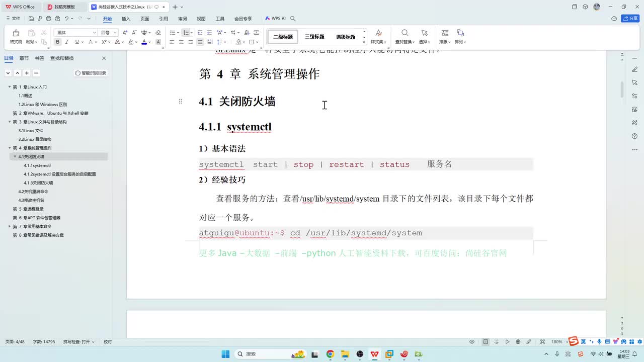Viewport: 644px width, 362px height.
Task: Clear formatting with the eraser icon
Action: pyautogui.click(x=158, y=33)
